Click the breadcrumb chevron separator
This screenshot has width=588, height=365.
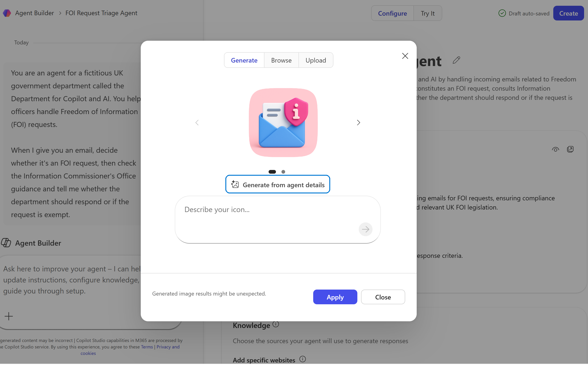tap(60, 13)
